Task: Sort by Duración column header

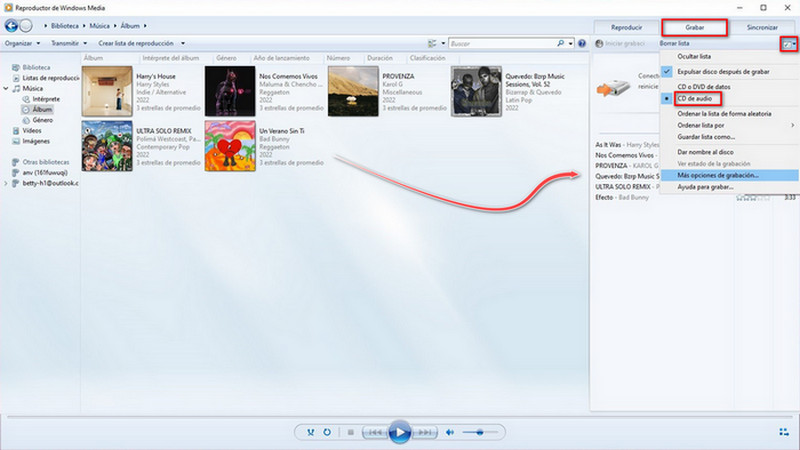Action: tap(380, 58)
